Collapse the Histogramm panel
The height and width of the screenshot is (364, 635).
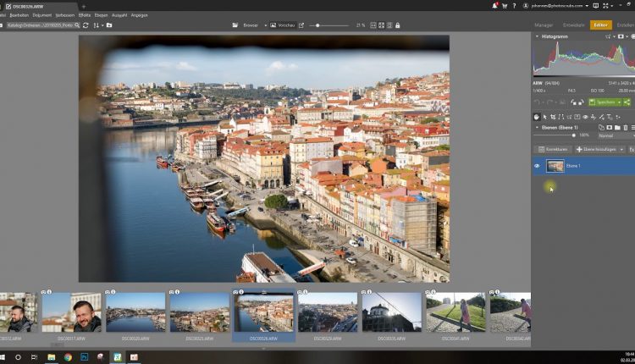click(536, 37)
